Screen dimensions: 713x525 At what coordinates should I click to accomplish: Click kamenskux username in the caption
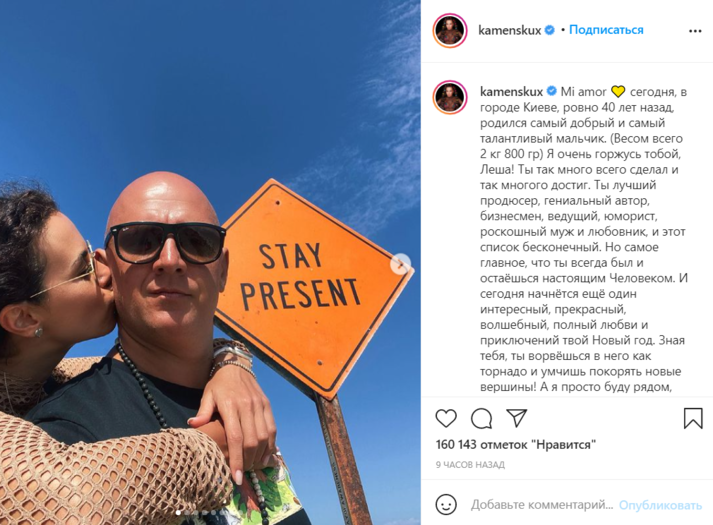tap(511, 92)
